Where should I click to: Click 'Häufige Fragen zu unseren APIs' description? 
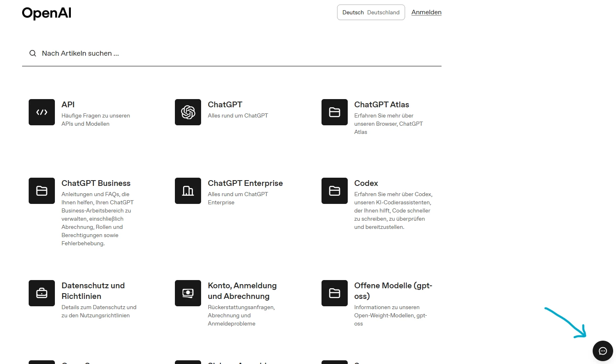[96, 120]
